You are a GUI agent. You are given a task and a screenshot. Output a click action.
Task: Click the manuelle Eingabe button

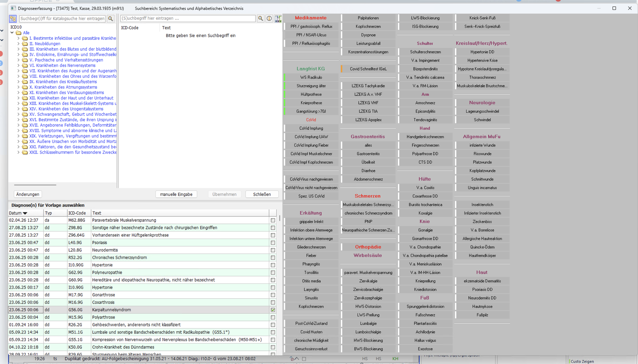[x=176, y=194]
